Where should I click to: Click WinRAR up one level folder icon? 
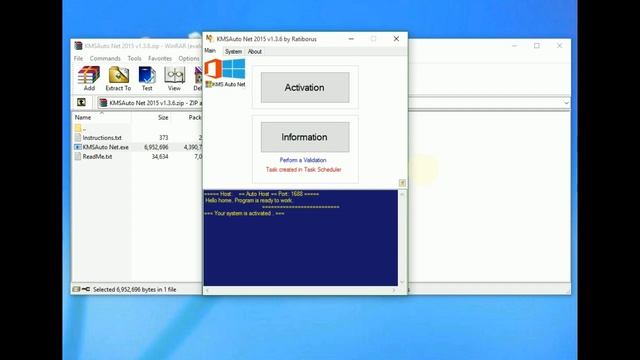[x=82, y=102]
